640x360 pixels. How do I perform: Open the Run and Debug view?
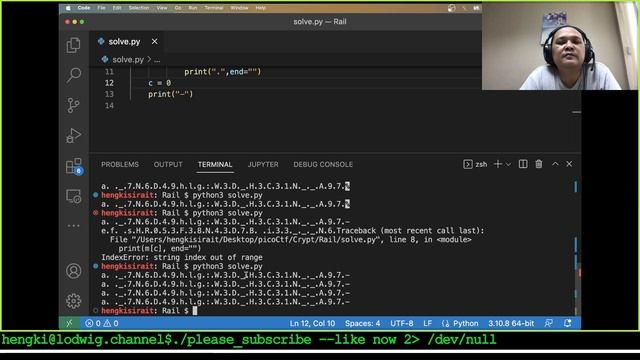[73, 136]
